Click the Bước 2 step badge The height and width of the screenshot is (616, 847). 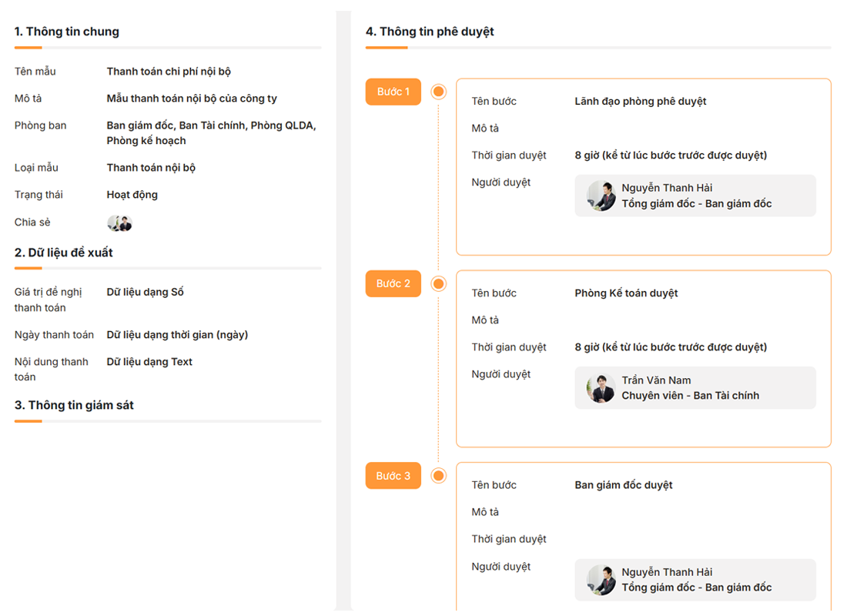coord(393,283)
